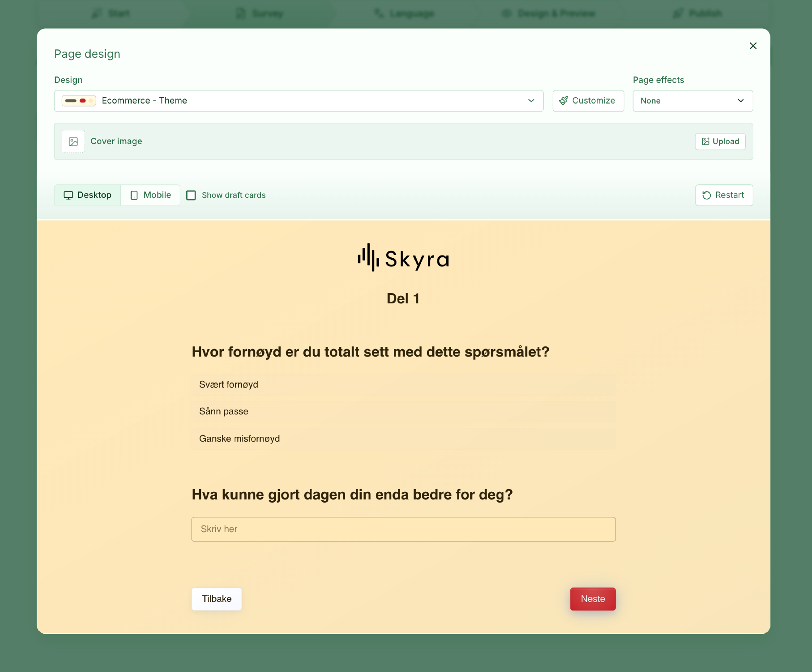812x672 pixels.
Task: Open the Design & Preview tab
Action: click(548, 14)
